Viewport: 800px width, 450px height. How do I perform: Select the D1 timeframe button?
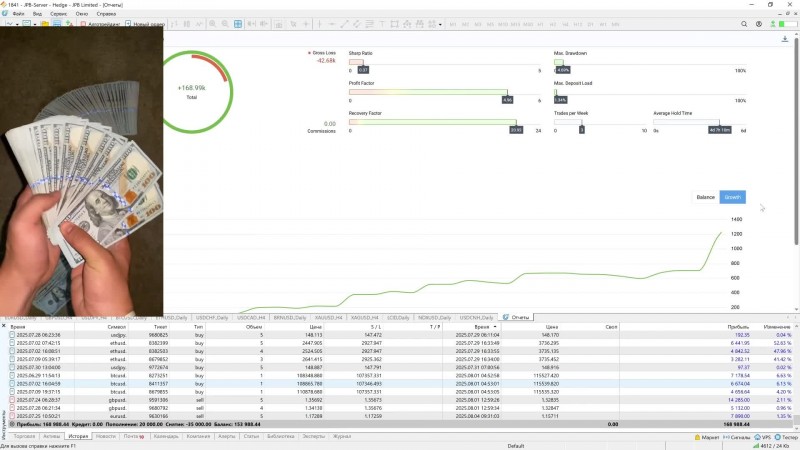coord(590,24)
